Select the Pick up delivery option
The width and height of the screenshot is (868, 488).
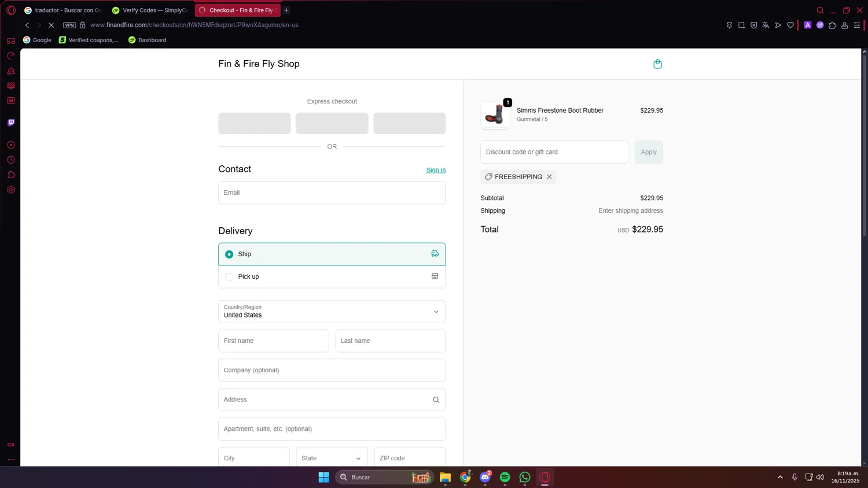coord(332,276)
